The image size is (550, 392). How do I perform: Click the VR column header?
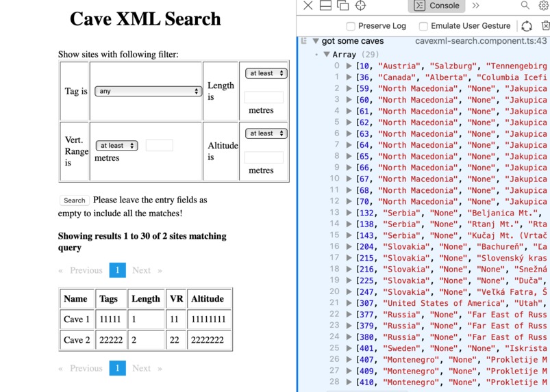coord(176,298)
